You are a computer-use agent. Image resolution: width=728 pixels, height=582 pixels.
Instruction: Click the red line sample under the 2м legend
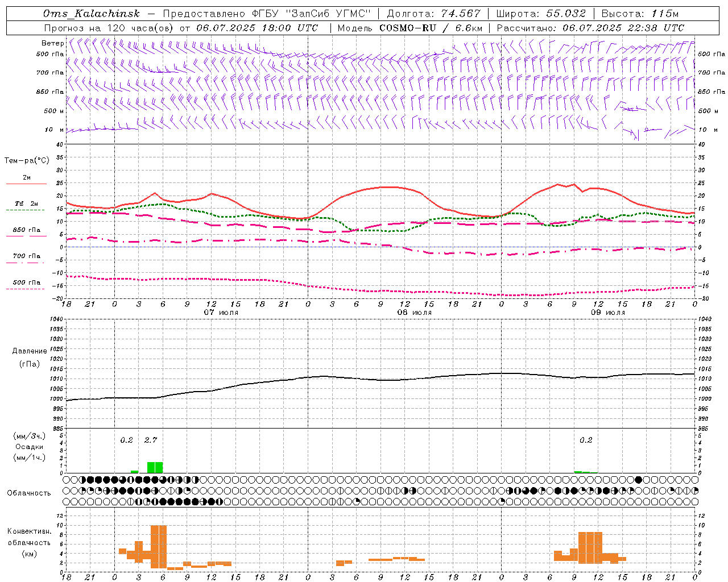click(x=27, y=184)
